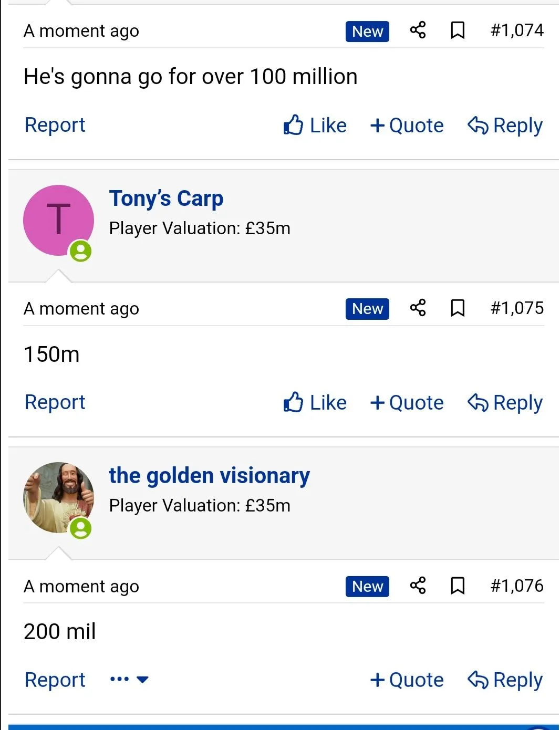Expand the three-dots dropdown on post #1,076
Viewport: 560px width, 730px height.
[x=129, y=680]
